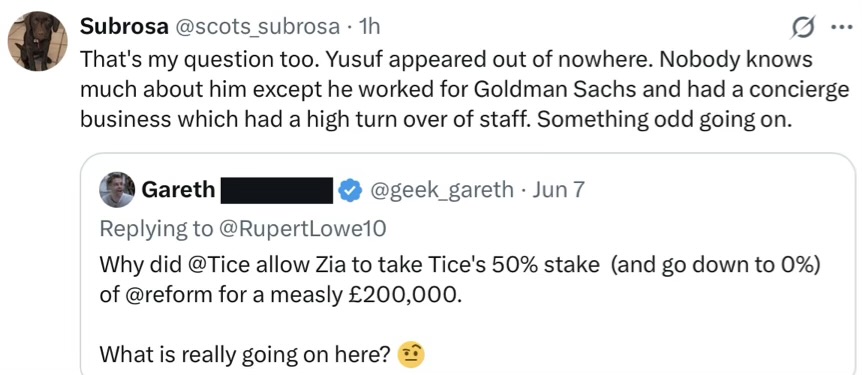Visit the @scots_subrosa handle
Screen dimensions: 862x375
click(x=258, y=27)
